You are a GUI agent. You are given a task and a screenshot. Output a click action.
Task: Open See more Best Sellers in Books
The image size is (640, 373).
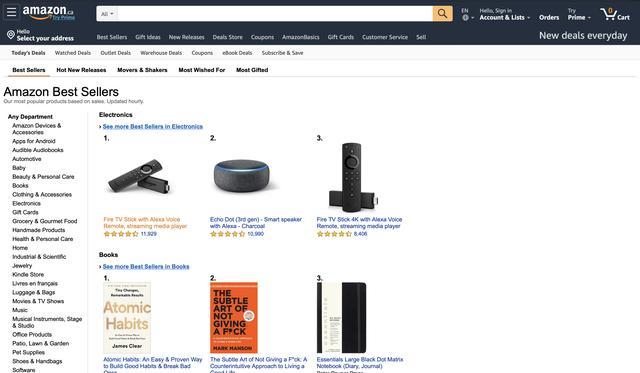146,266
